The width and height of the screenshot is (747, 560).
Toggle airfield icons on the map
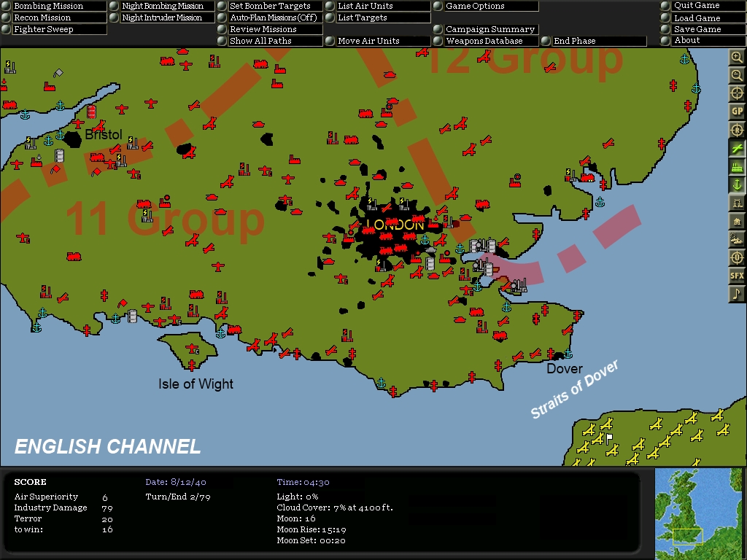pyautogui.click(x=737, y=148)
